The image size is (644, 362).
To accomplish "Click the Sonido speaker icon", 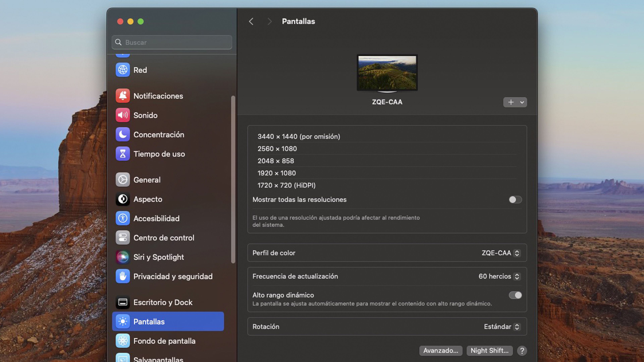I will (x=122, y=115).
